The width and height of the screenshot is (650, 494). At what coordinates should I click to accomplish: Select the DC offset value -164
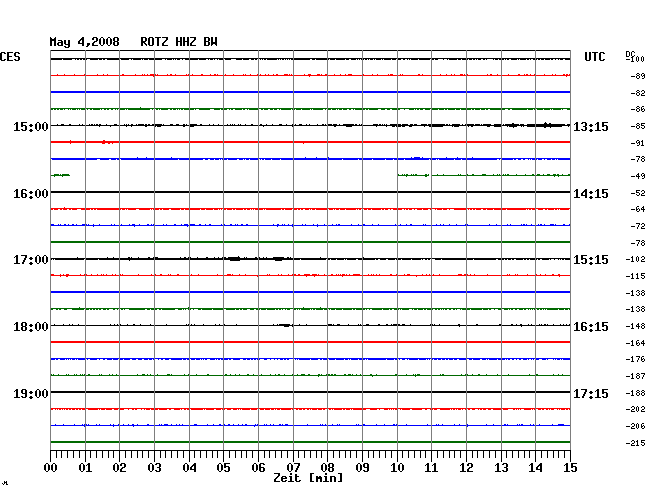(635, 343)
